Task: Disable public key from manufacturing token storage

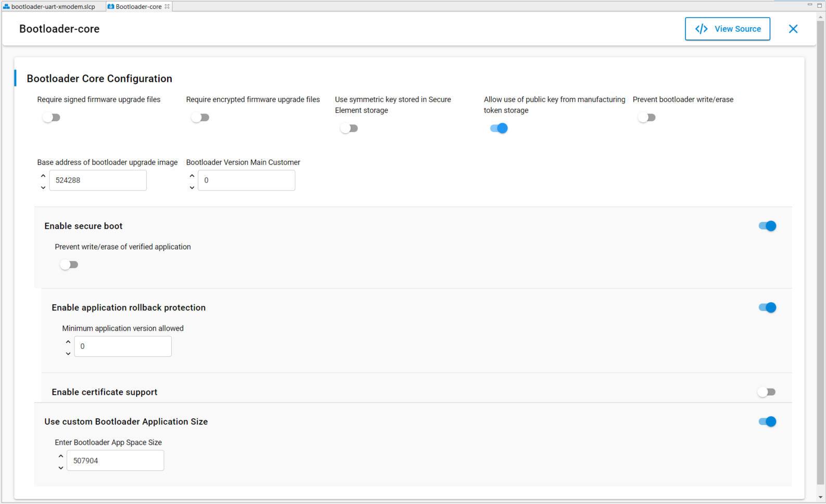Action: point(499,128)
